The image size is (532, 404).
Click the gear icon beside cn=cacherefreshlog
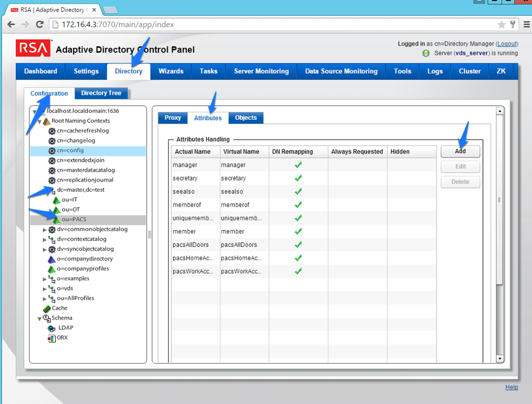(52, 131)
